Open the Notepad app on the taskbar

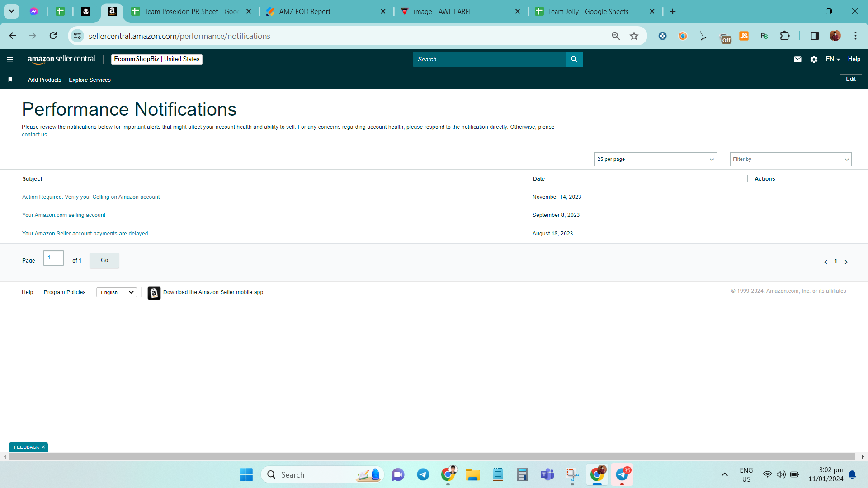point(497,474)
